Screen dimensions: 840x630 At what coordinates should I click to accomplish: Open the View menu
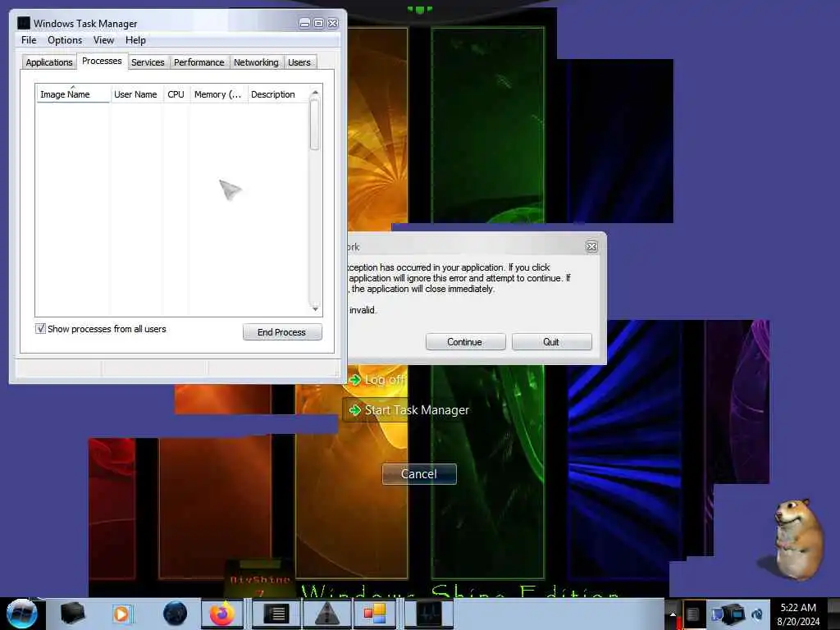pos(103,40)
